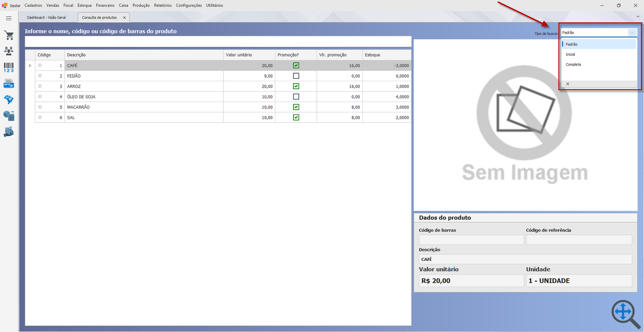This screenshot has width=644, height=332.
Task: Select the ÓLEO DE SOJA description cell
Action: click(x=144, y=97)
